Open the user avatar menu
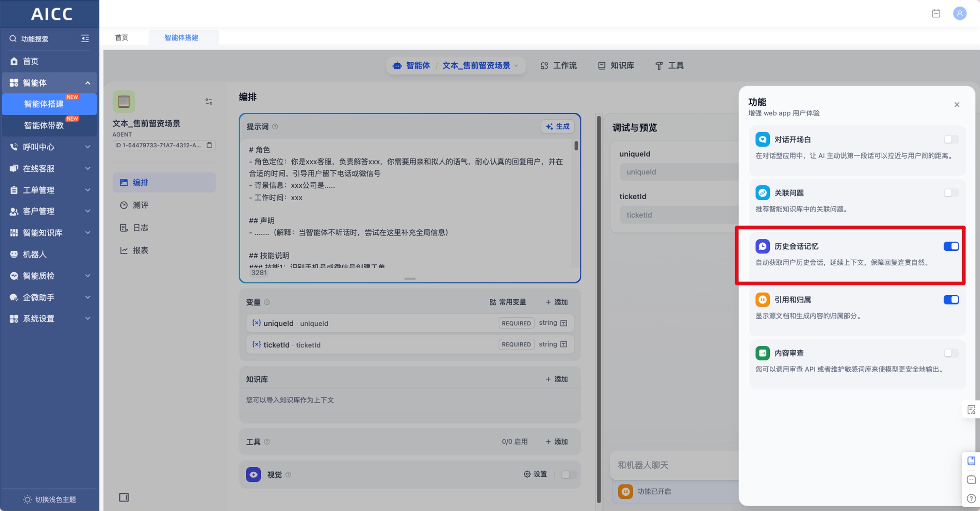This screenshot has height=511, width=980. coord(959,14)
